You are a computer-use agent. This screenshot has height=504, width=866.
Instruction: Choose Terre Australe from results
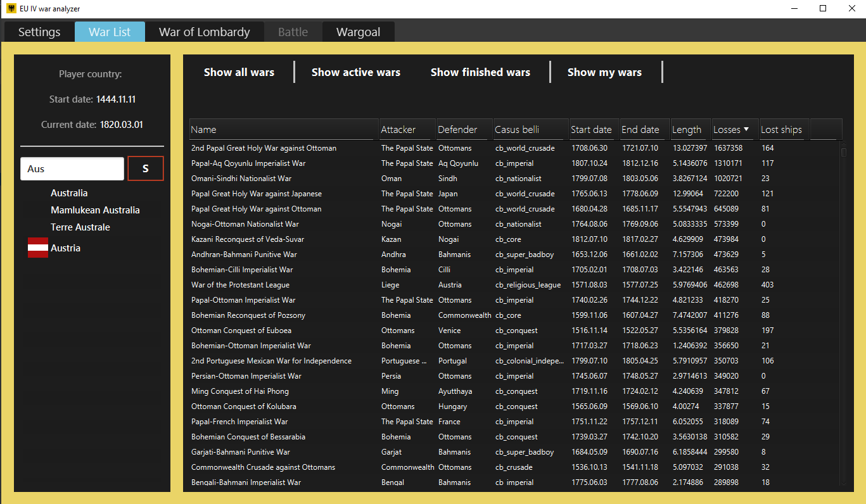pyautogui.click(x=80, y=227)
